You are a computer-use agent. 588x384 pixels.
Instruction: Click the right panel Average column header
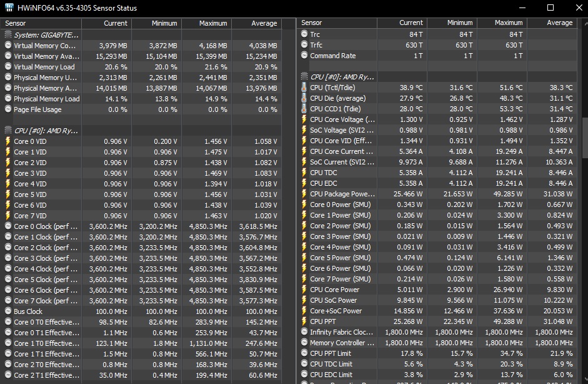click(x=552, y=23)
